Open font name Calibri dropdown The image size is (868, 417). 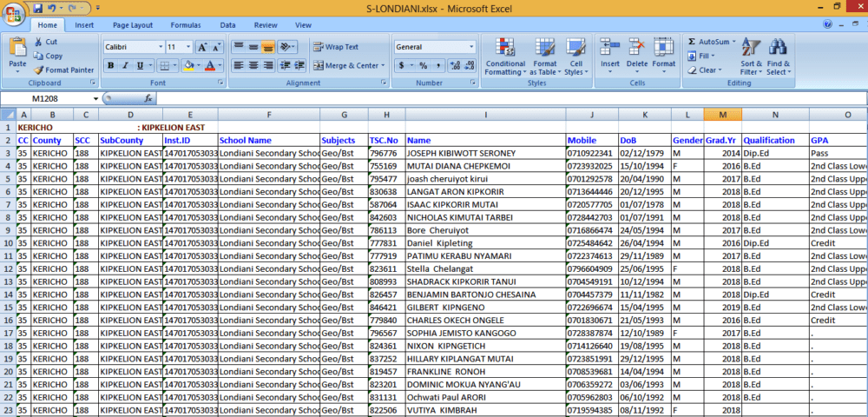161,47
